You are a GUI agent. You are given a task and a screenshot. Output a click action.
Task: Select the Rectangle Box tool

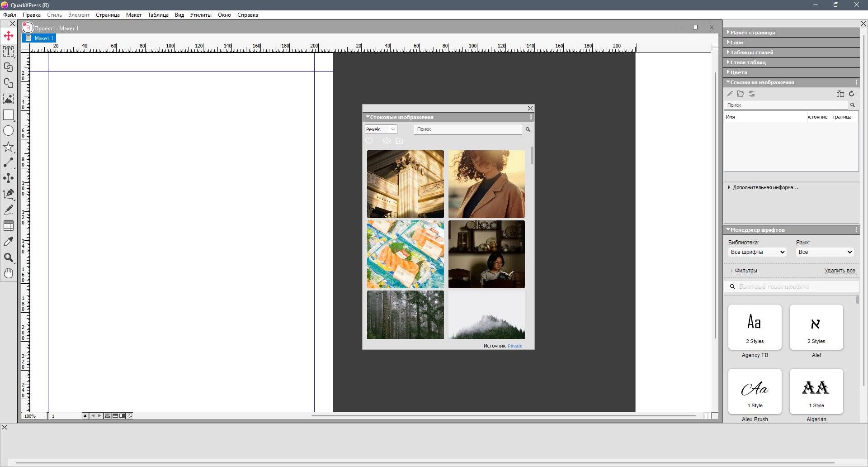[9, 115]
